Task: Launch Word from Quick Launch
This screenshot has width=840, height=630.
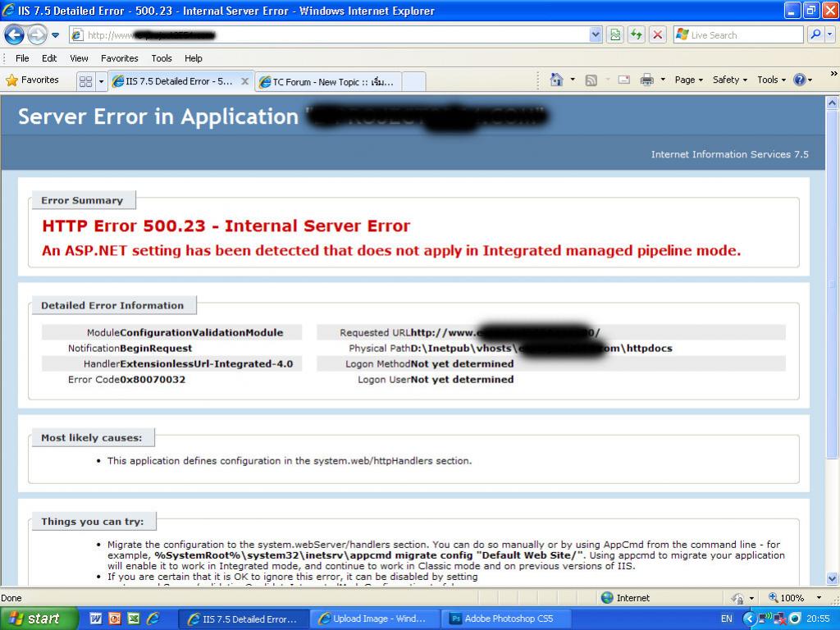Action: click(x=95, y=619)
